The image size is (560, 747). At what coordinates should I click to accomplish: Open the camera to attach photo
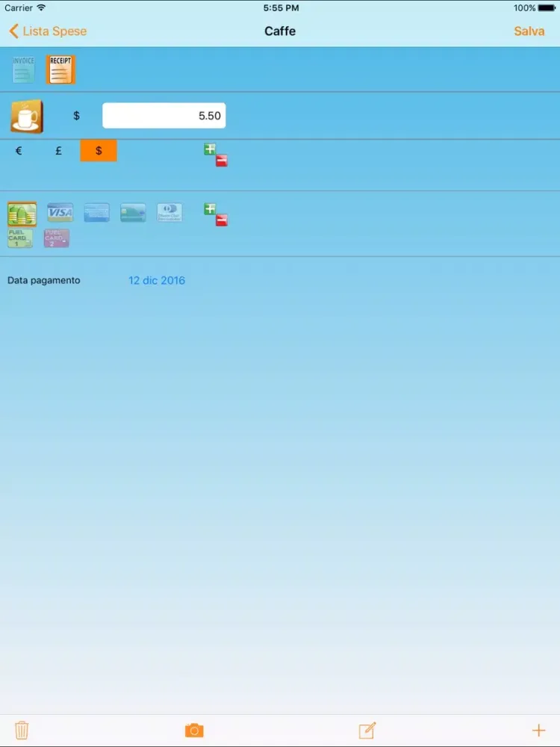(x=194, y=731)
